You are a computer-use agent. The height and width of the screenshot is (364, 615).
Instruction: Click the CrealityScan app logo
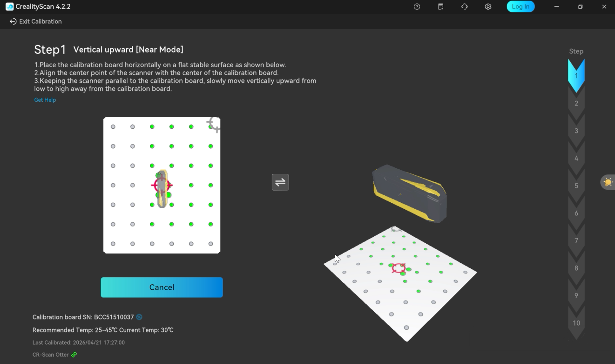pyautogui.click(x=10, y=7)
